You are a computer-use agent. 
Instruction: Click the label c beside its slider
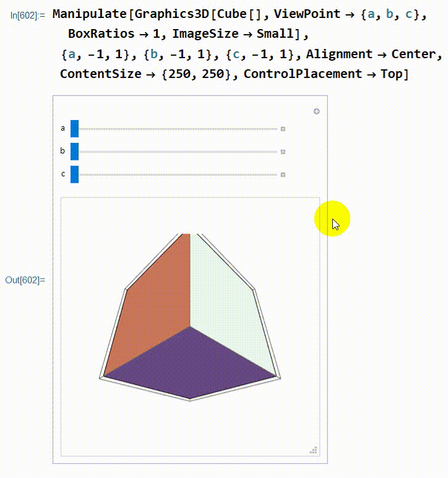pos(63,174)
